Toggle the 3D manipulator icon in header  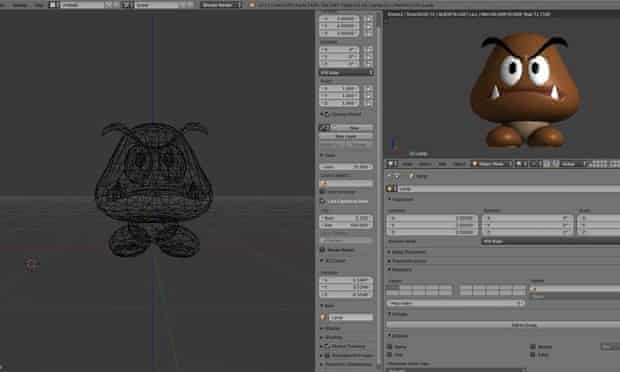click(547, 164)
